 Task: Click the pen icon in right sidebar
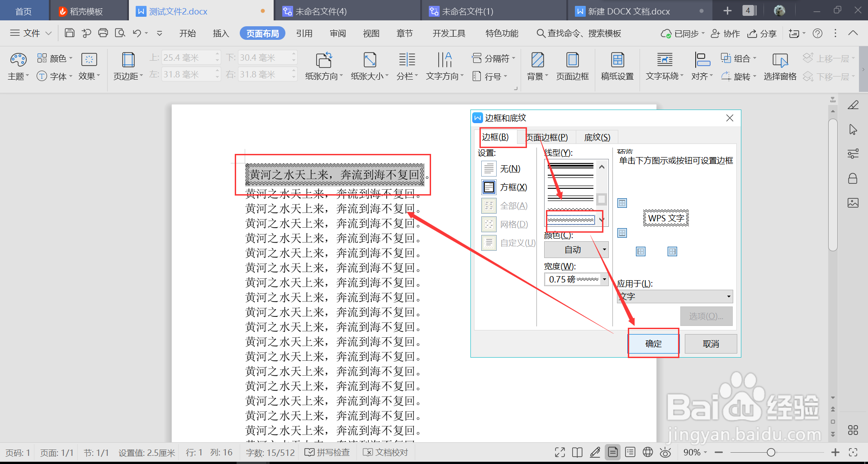click(x=853, y=105)
